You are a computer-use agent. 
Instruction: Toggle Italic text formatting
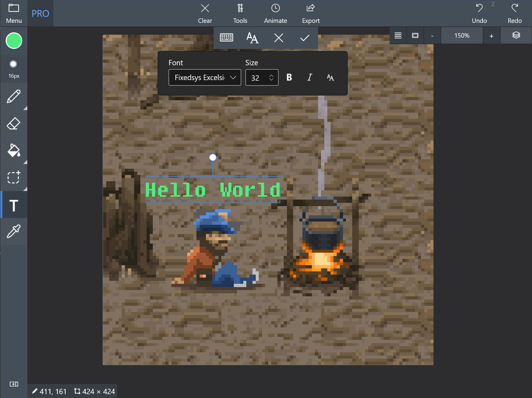tap(309, 77)
